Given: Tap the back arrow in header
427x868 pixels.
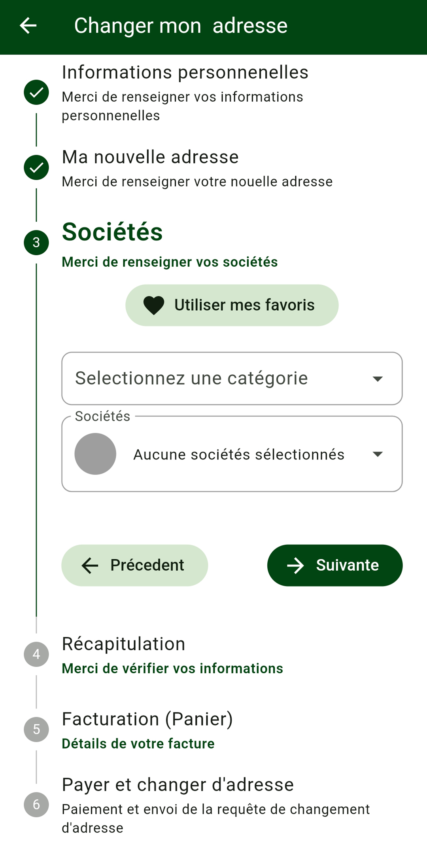Looking at the screenshot, I should coord(28,26).
